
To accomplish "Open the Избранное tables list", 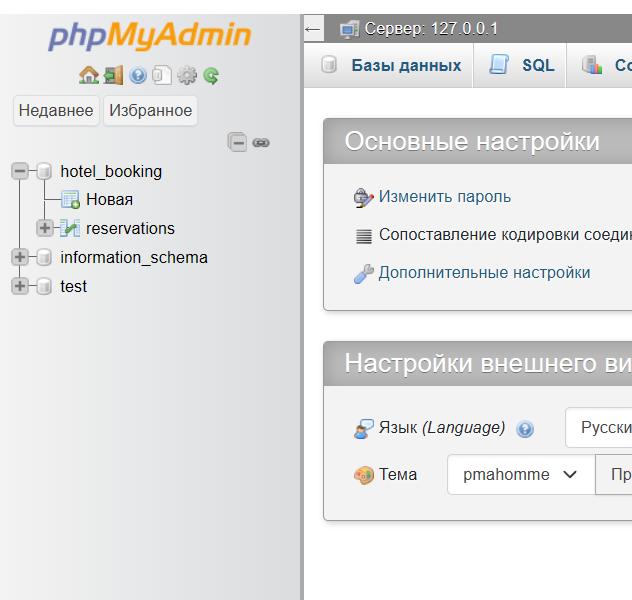I will pos(150,110).
